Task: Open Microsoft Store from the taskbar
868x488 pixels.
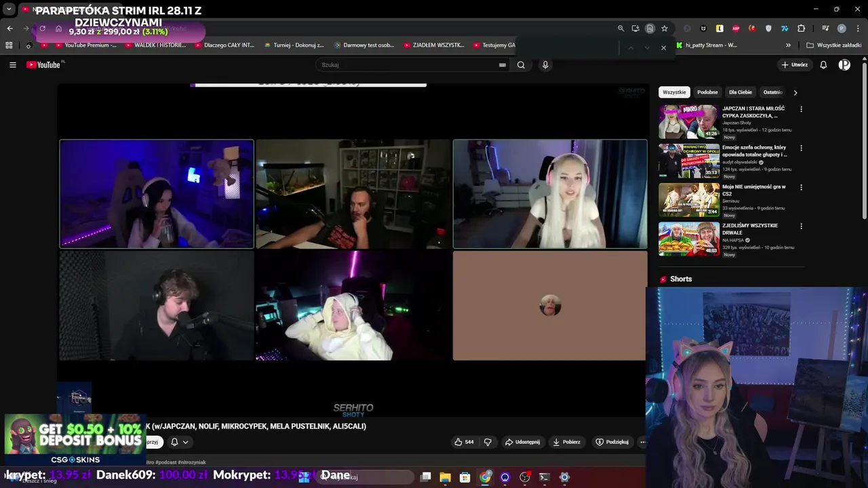Action: pos(465,477)
